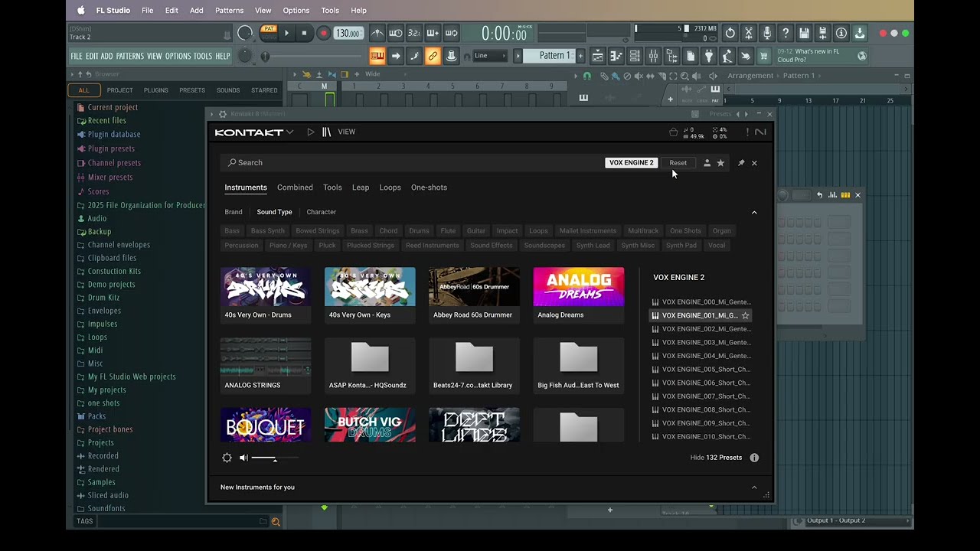Viewport: 980px width, 551px height.
Task: Open the Packs folder in browser
Action: point(96,416)
